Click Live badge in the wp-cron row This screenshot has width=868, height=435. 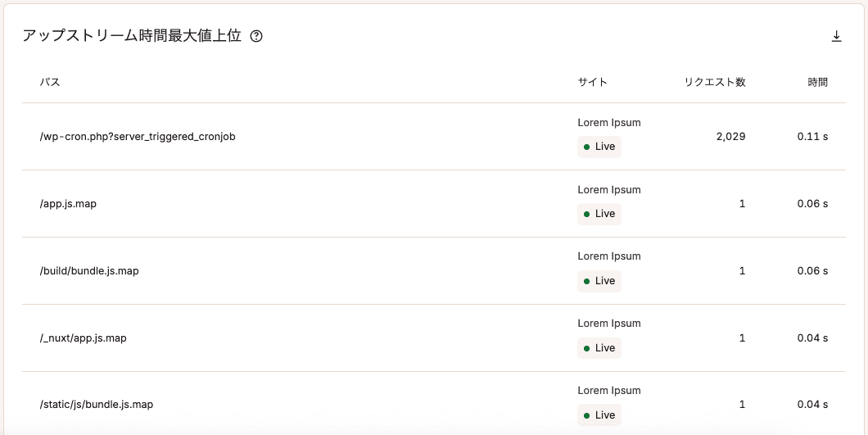tap(599, 147)
